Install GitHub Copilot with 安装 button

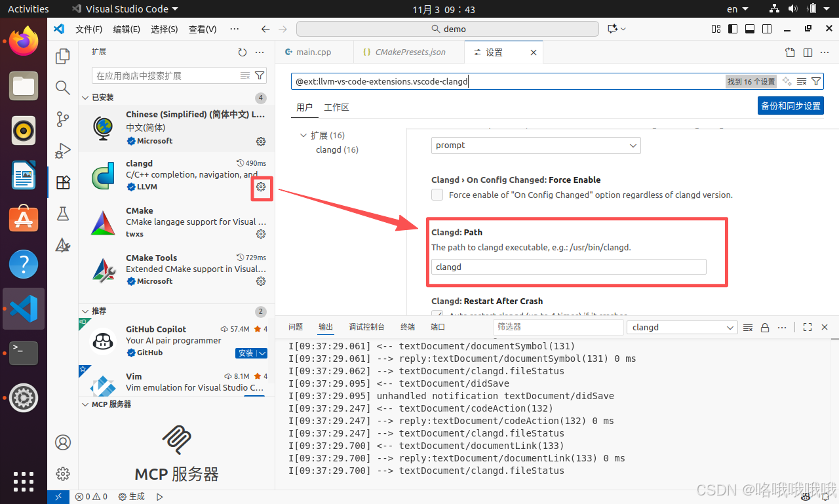(x=246, y=353)
